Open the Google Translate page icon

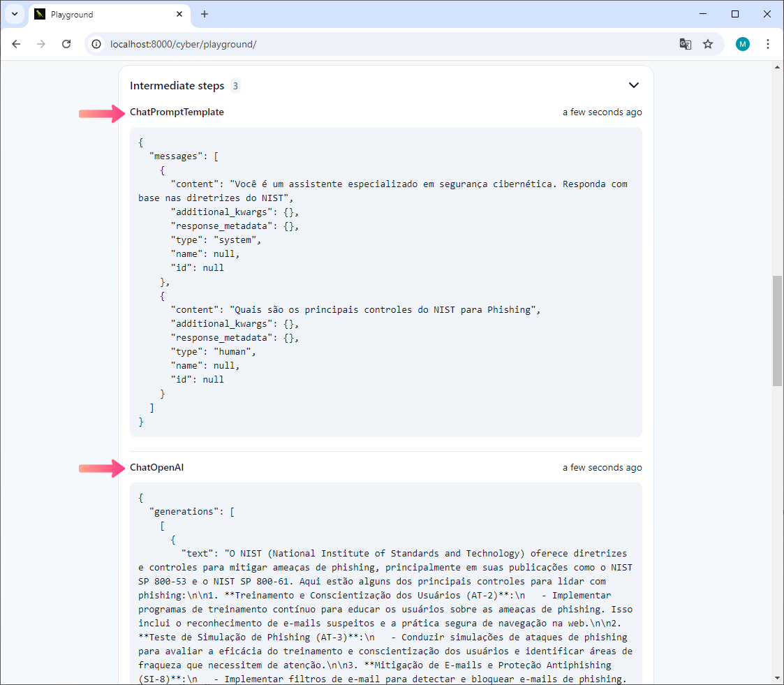(685, 44)
